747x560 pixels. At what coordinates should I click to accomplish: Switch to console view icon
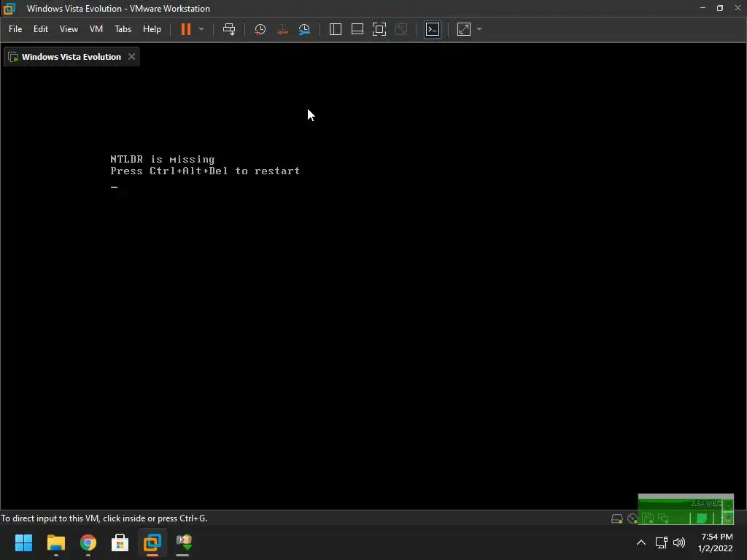tap(433, 29)
